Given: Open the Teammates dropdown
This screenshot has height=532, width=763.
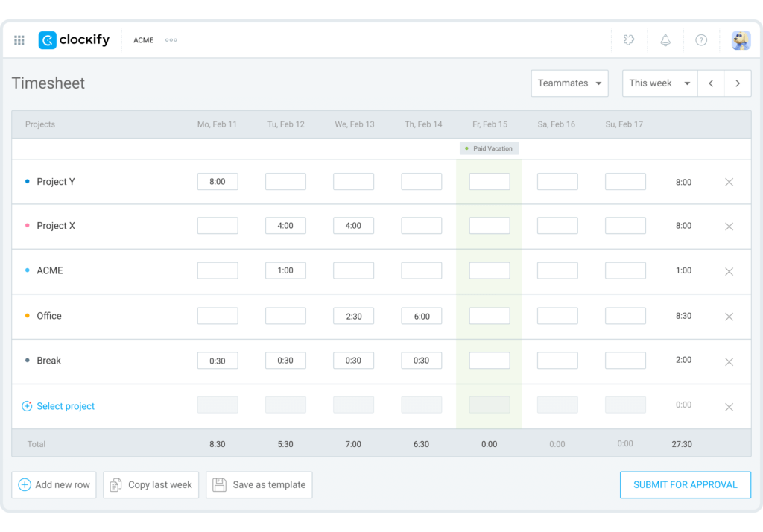Looking at the screenshot, I should coord(569,83).
